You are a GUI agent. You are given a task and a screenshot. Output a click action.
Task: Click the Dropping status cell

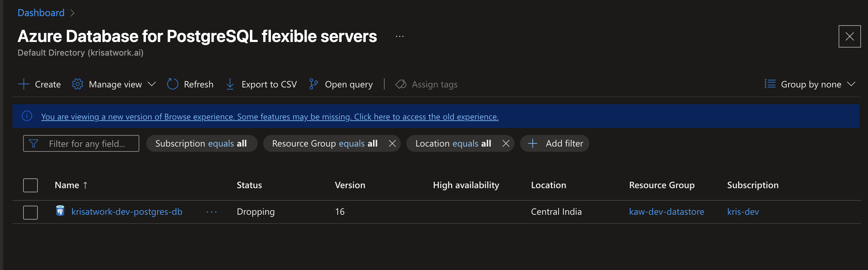point(255,212)
